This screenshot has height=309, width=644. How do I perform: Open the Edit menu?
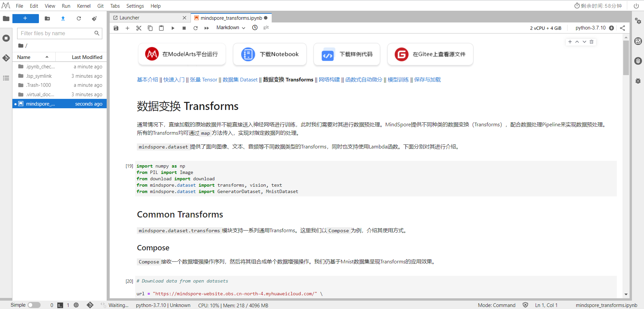[x=34, y=6]
